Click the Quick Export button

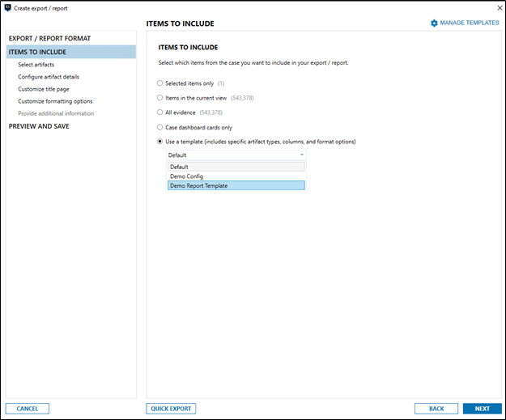click(x=171, y=409)
